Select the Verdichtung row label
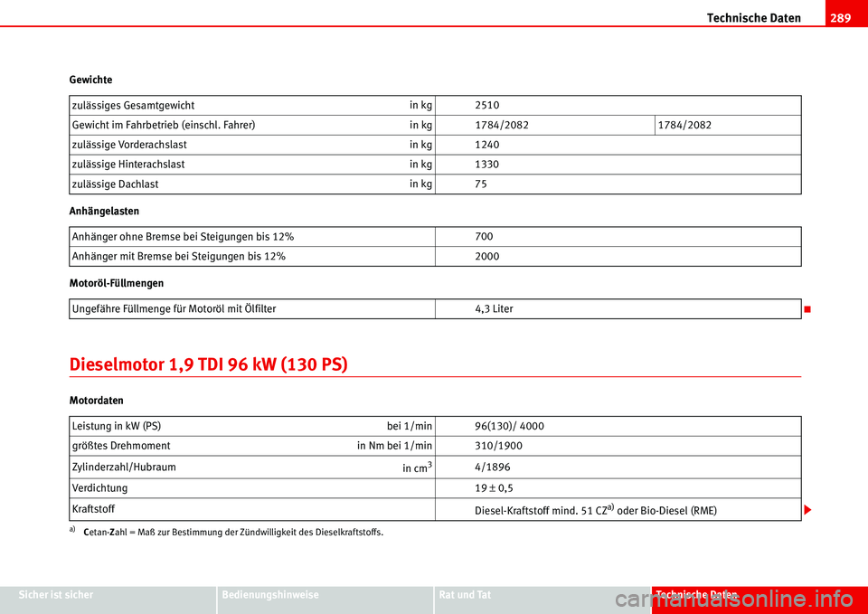The height and width of the screenshot is (614, 868). [x=99, y=488]
